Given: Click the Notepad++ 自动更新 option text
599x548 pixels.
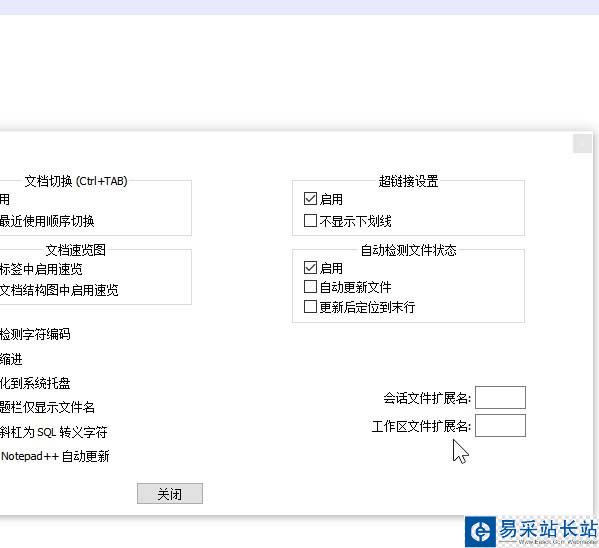Looking at the screenshot, I should pos(55,456).
